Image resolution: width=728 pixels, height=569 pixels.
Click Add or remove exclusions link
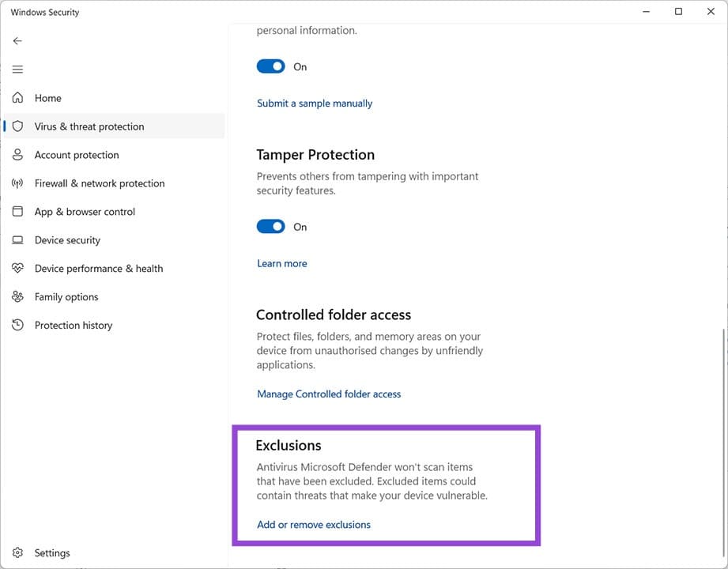[x=314, y=525]
